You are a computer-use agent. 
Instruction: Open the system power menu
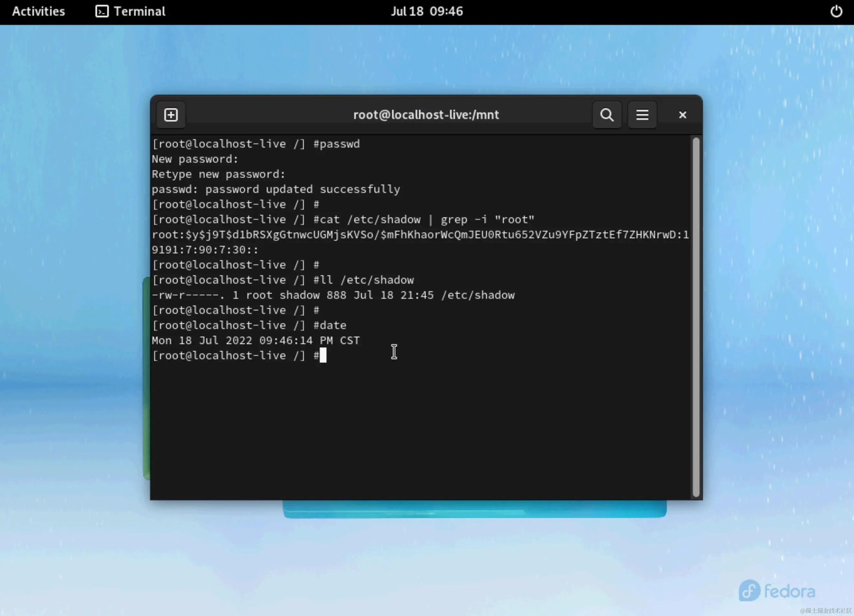tap(836, 11)
